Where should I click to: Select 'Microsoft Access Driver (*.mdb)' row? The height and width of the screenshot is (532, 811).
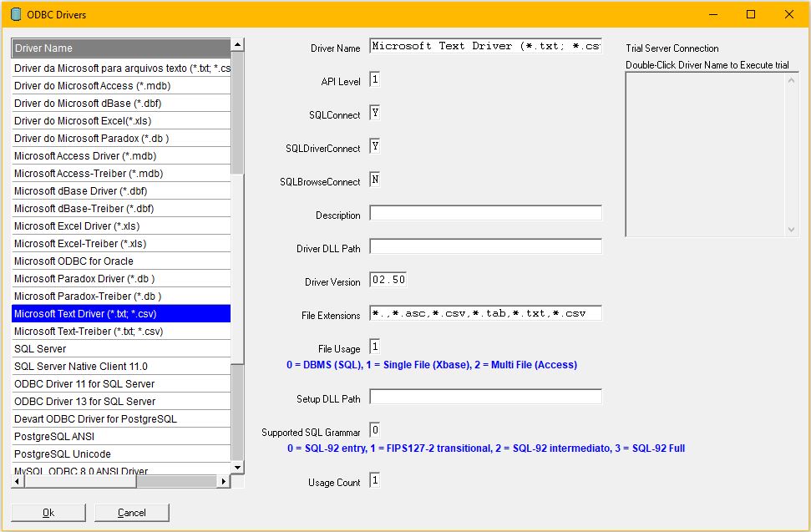[x=121, y=156]
